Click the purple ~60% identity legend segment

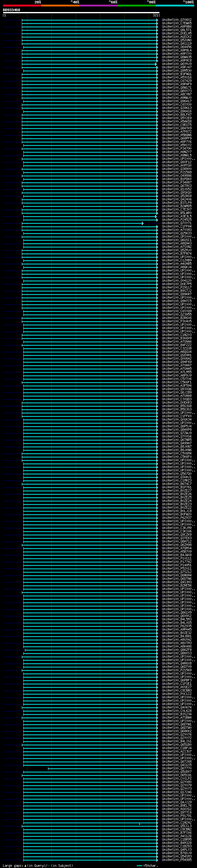coord(99,6)
